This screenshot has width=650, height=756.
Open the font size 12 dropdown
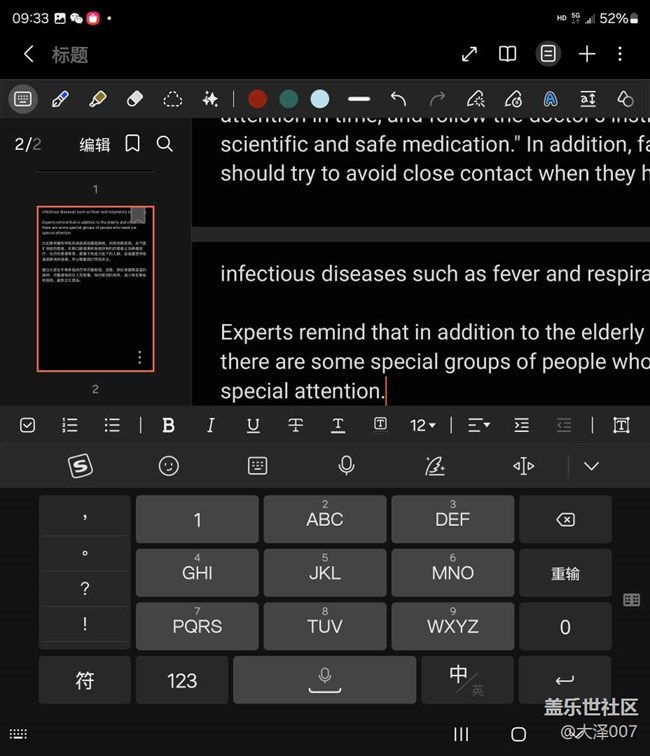click(422, 425)
